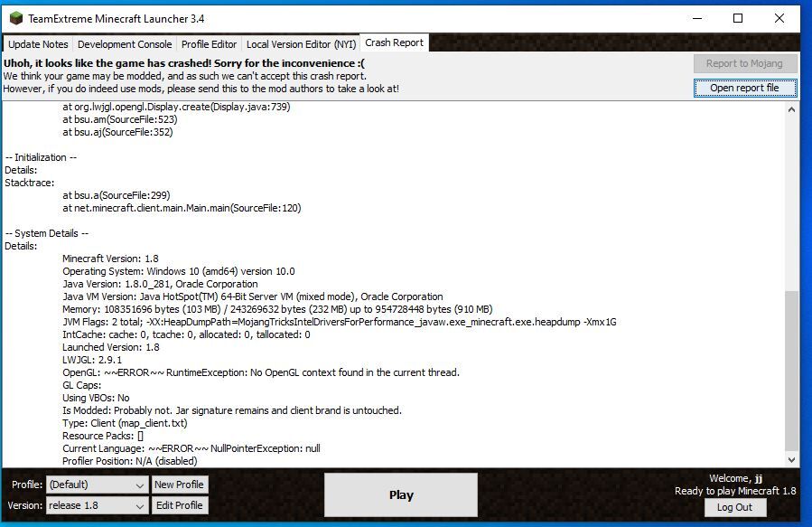Click 'org.lwjgl.opengl.Display.create' stack line
This screenshot has height=527, width=812.
(177, 107)
